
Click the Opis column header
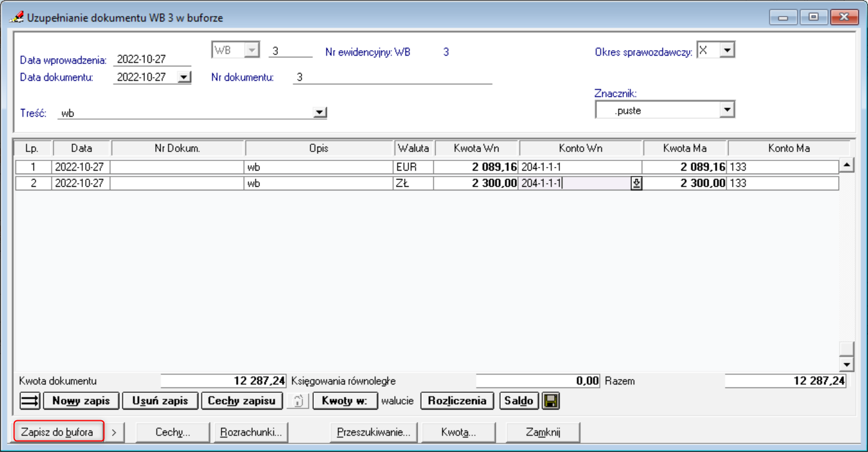pyautogui.click(x=319, y=148)
